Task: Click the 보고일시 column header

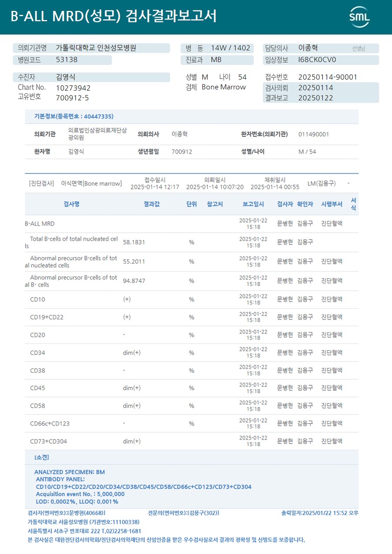Action: point(253,204)
